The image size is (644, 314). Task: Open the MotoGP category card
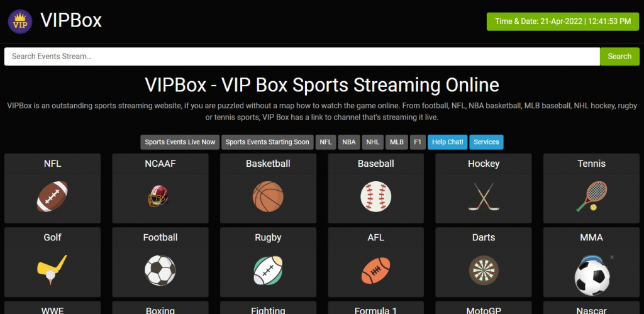tap(484, 308)
